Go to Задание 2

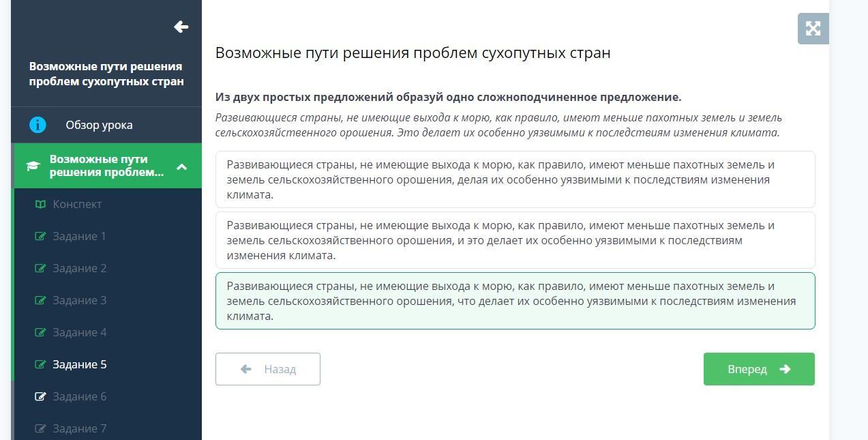(80, 268)
